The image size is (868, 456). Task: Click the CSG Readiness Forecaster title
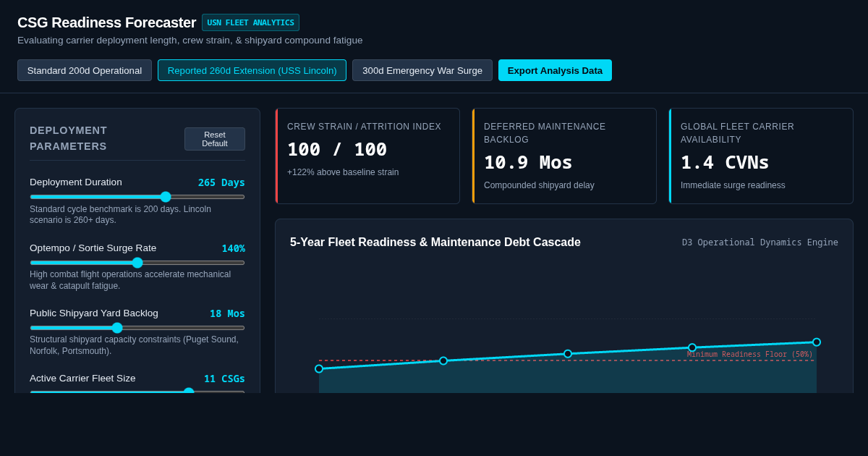click(106, 22)
